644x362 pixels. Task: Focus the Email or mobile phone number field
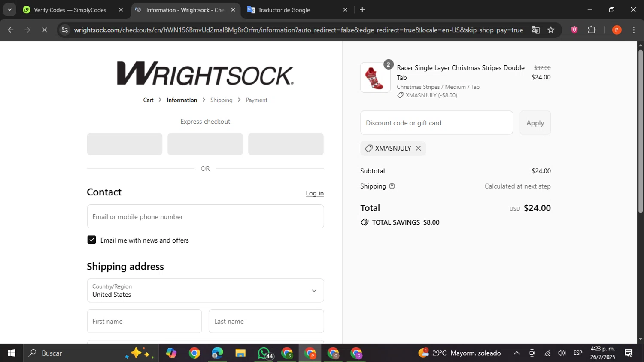click(x=205, y=216)
